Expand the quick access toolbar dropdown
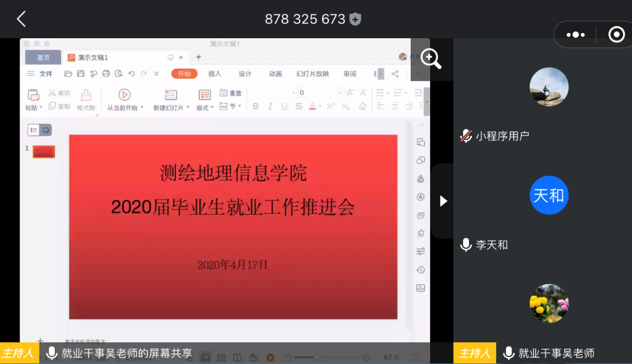632x364 pixels. coord(157,74)
